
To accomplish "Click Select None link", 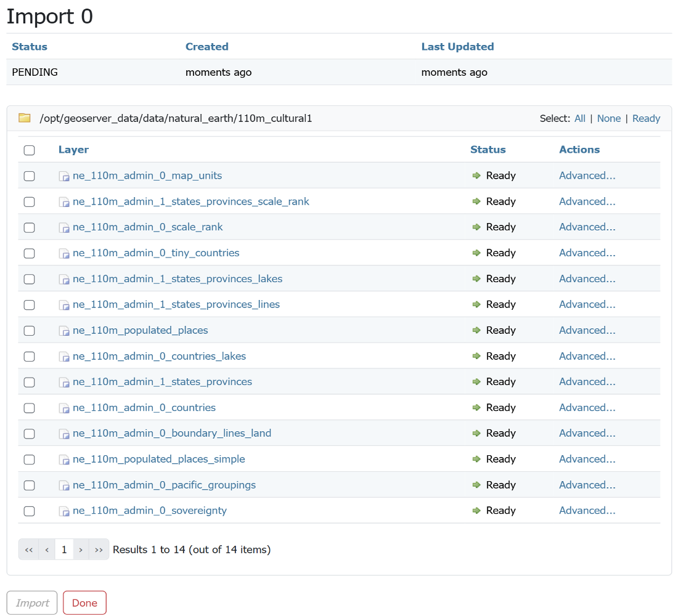I will pyautogui.click(x=609, y=118).
